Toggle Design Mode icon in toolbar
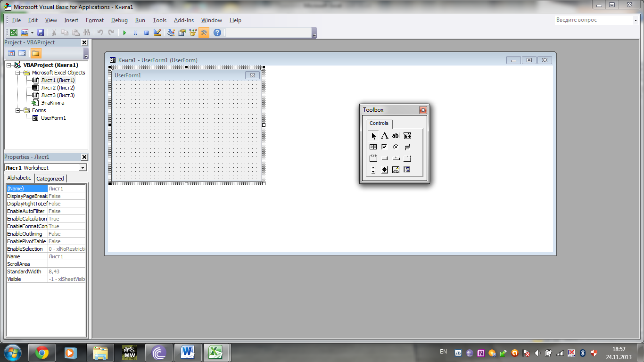Image resolution: width=644 pixels, height=362 pixels. [x=157, y=33]
